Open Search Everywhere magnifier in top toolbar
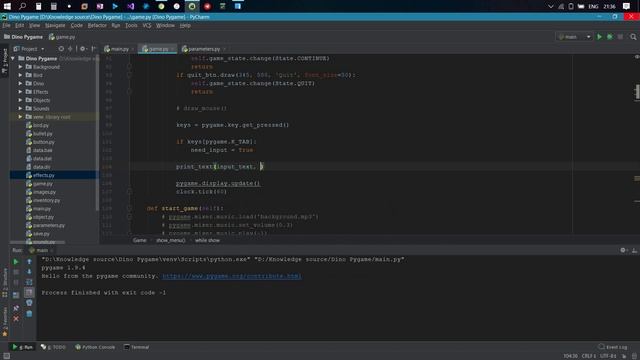Viewport: 640px width, 360px height. 633,37
